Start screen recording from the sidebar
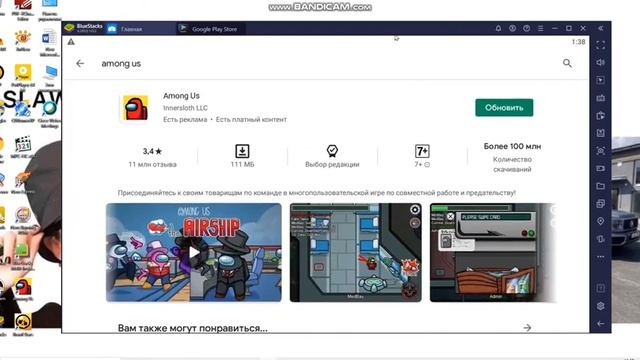 [x=600, y=168]
